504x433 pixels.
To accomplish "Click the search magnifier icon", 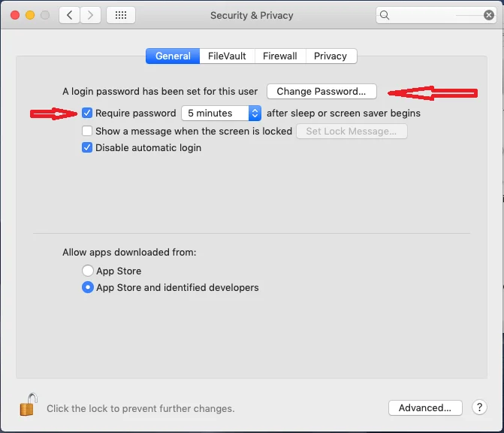I will pos(385,15).
